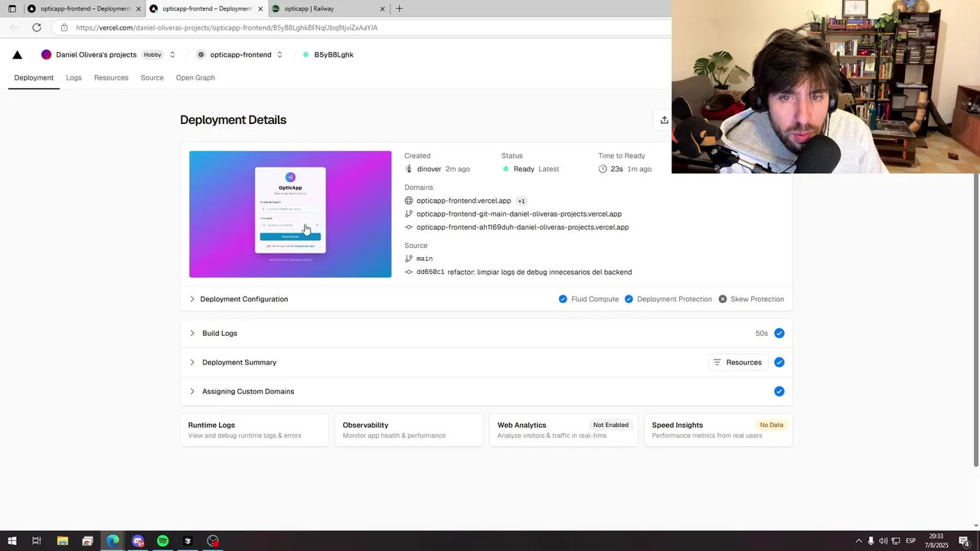980x551 pixels.
Task: Click the main branch source link
Action: [424, 259]
